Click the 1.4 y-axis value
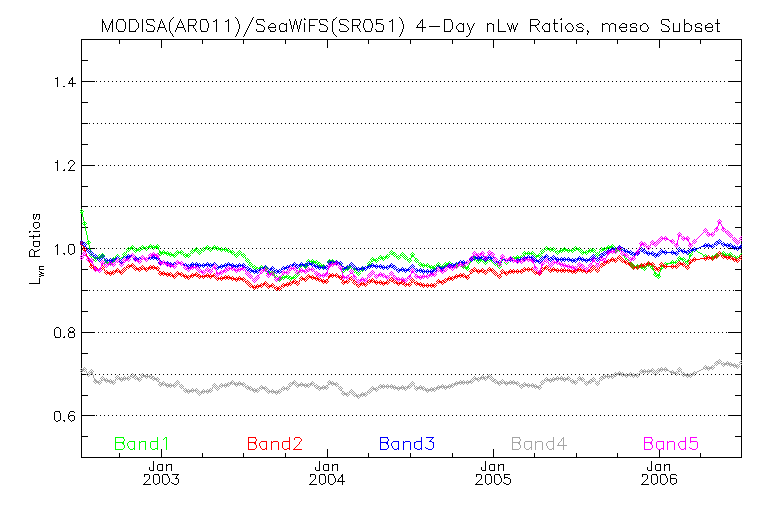Image resolution: width=768 pixels, height=512 pixels. pyautogui.click(x=64, y=82)
